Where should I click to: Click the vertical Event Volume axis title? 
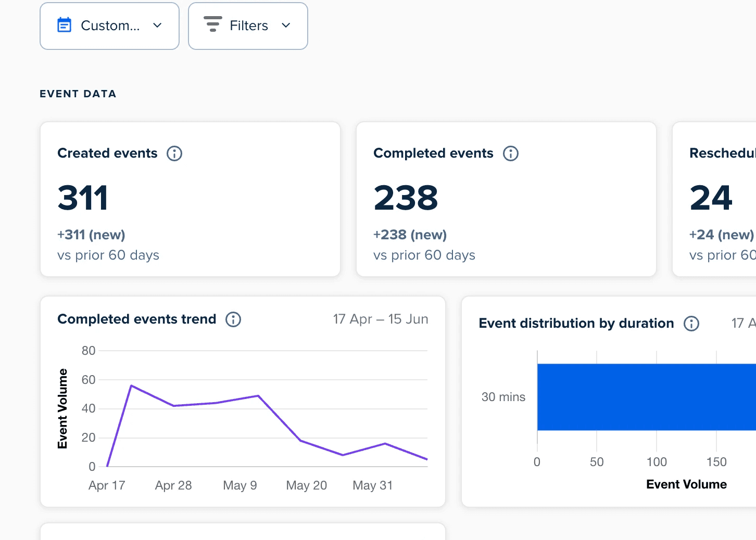tap(62, 408)
